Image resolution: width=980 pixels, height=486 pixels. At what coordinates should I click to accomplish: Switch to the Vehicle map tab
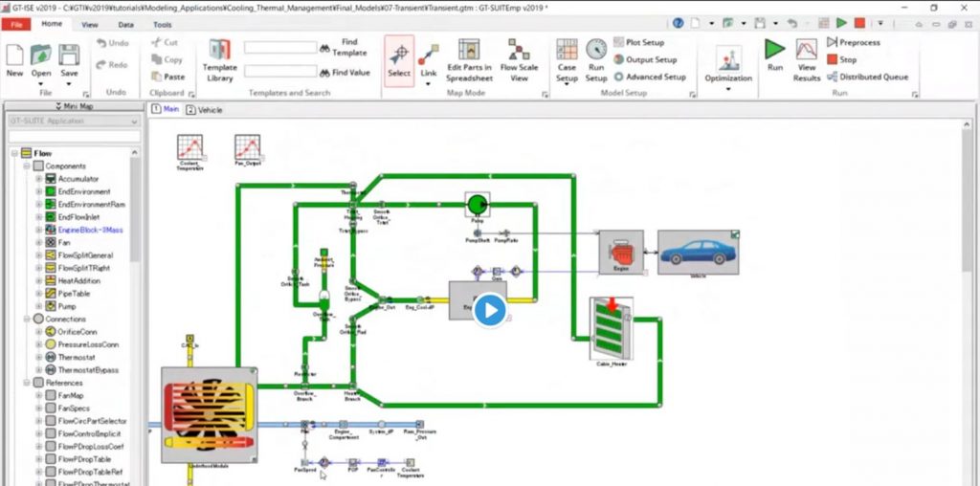click(204, 110)
